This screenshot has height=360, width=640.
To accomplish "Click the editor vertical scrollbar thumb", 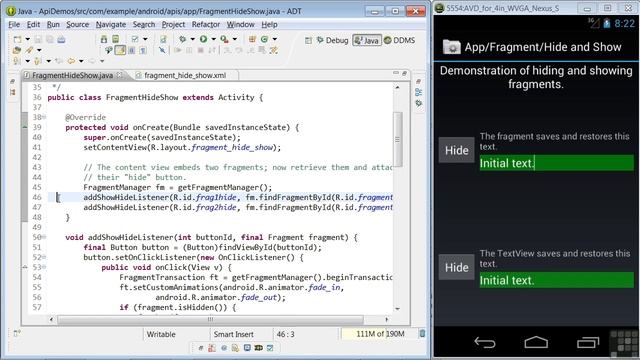I will [x=398, y=139].
